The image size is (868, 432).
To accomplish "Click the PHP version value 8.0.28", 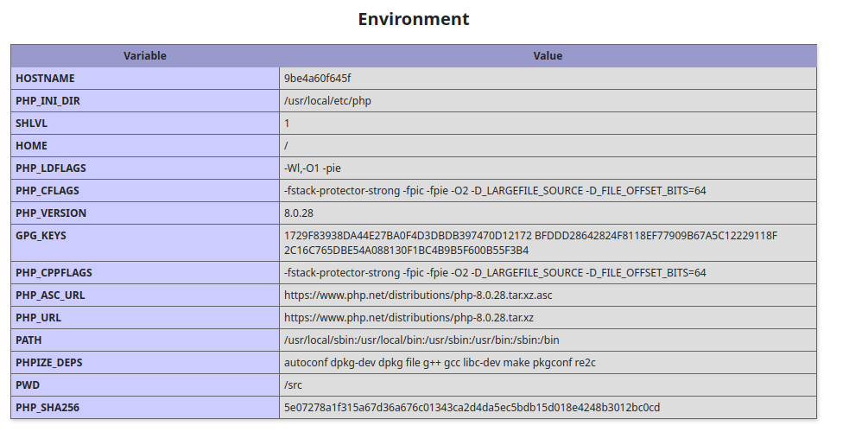I will pos(301,213).
